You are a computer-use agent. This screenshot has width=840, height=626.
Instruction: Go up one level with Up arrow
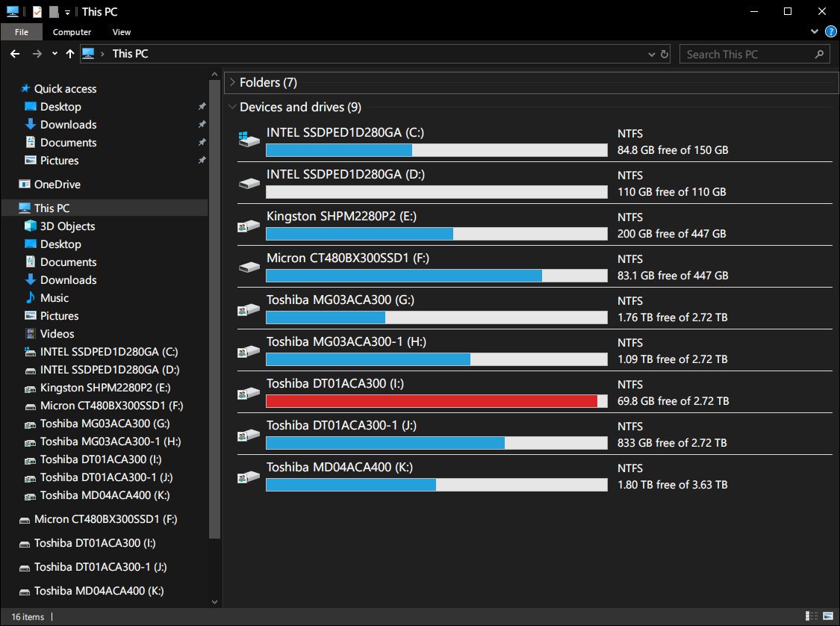(x=70, y=54)
